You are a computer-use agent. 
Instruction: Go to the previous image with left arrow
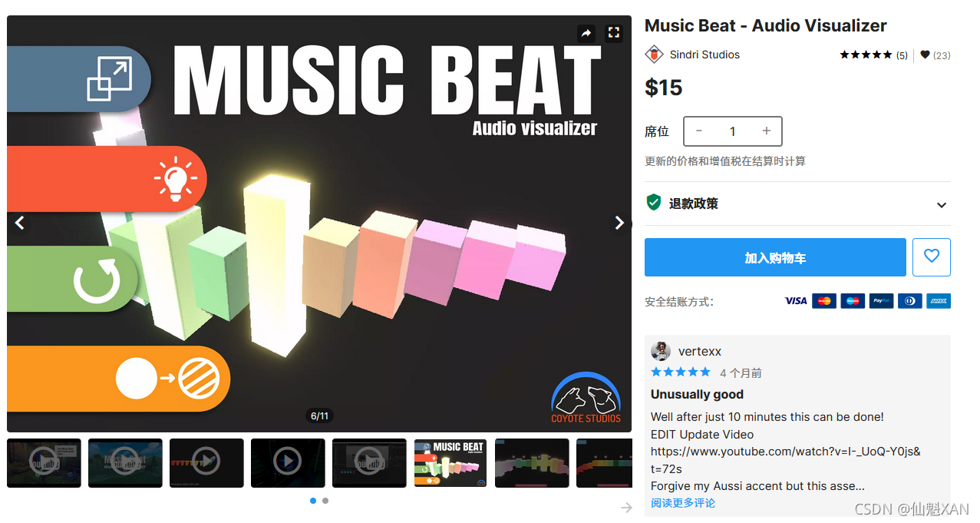click(19, 223)
